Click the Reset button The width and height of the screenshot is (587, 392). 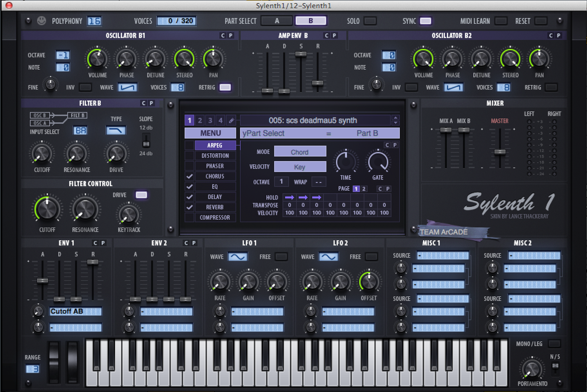541,21
